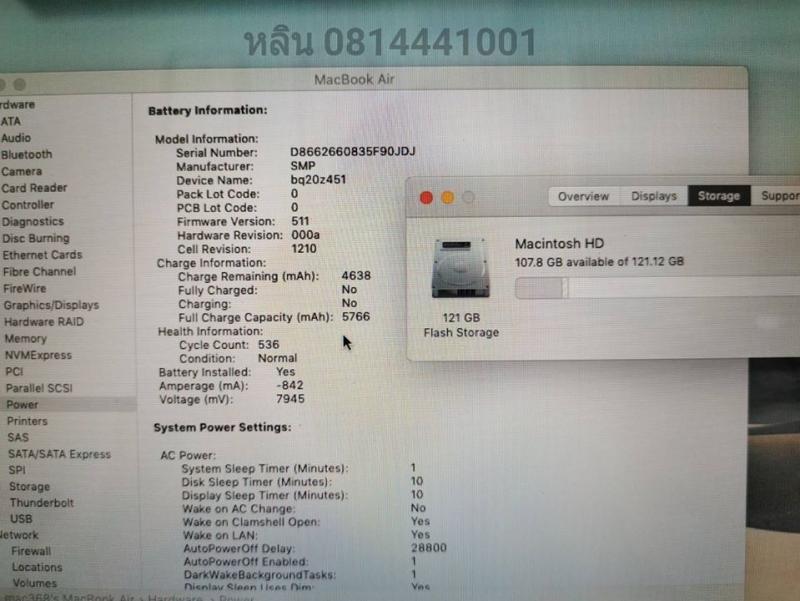Select PCI in the sidebar
The image size is (800, 601).
[x=14, y=371]
